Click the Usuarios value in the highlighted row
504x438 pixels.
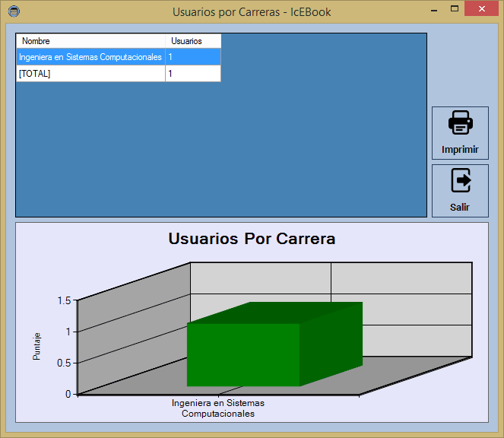(x=193, y=57)
